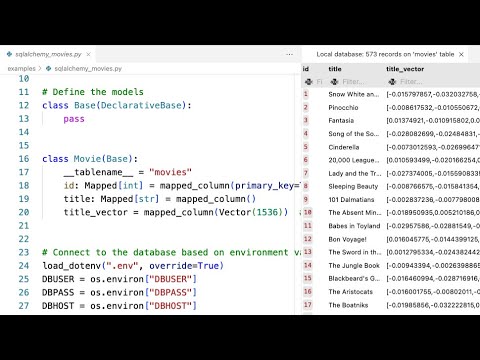Select the 'Bon Voyage!' title cell
This screenshot has width=480, height=360.
(x=347, y=239)
